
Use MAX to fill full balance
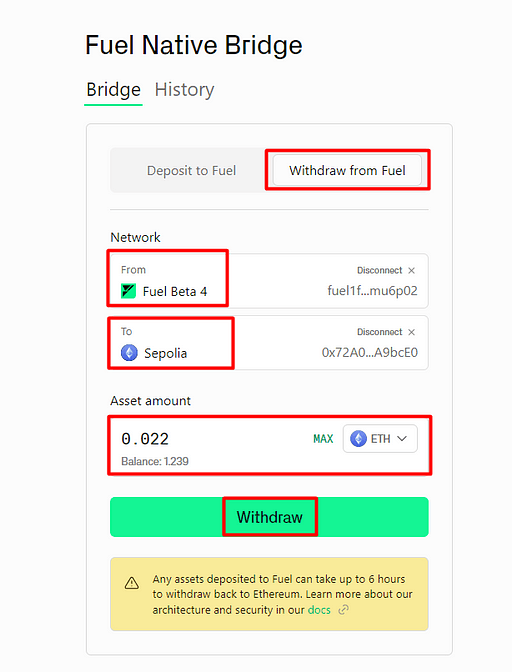323,439
